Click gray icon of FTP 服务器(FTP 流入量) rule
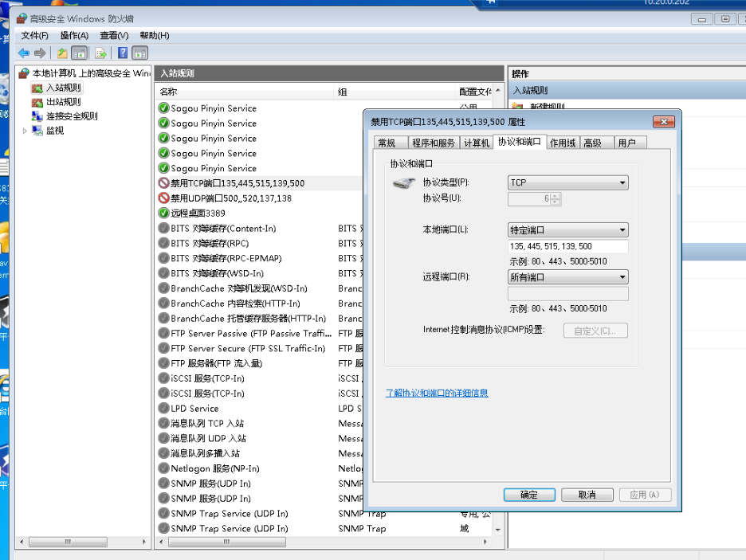This screenshot has height=560, width=746. tap(163, 363)
